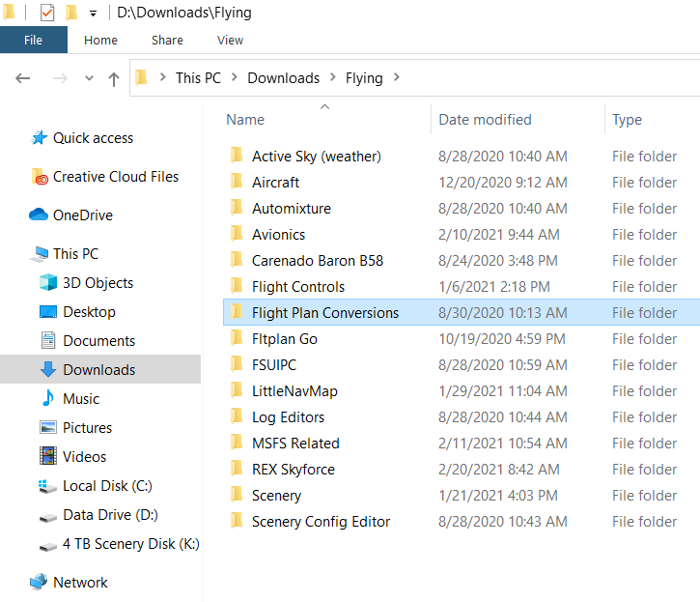Open Local Disk (C:) in navigation pane

pos(107,485)
